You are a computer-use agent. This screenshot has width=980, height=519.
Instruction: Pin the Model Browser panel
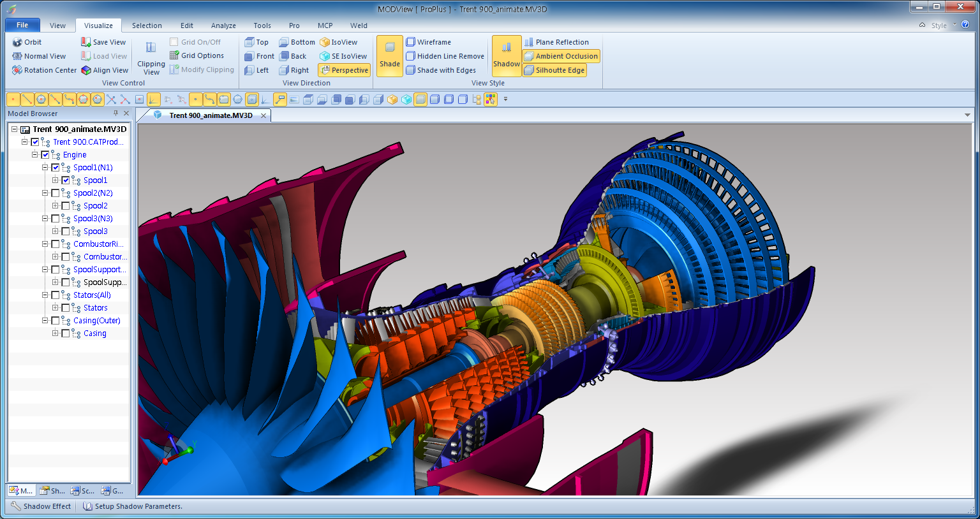coord(115,113)
